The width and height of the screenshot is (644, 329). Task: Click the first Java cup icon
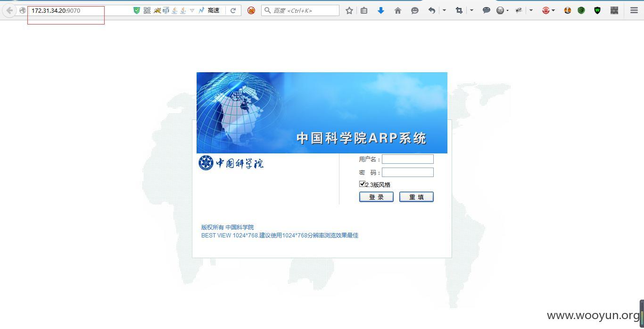tap(174, 10)
